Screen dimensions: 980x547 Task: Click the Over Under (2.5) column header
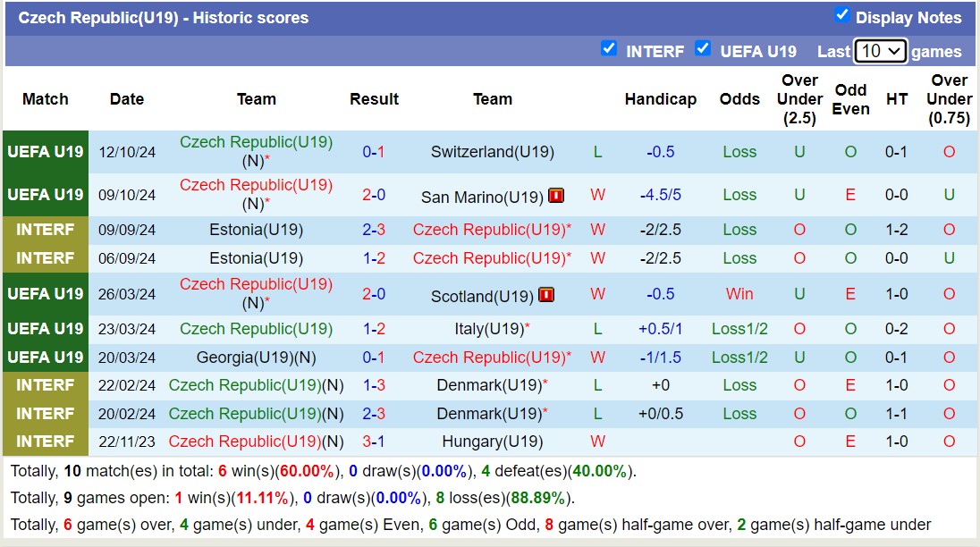pos(799,99)
